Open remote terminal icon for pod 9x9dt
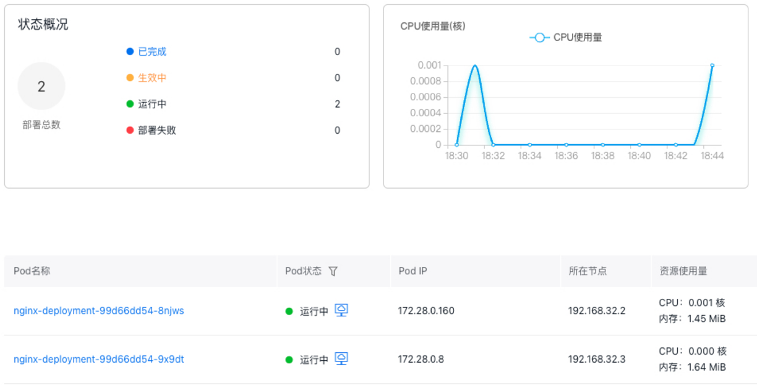 click(x=341, y=358)
